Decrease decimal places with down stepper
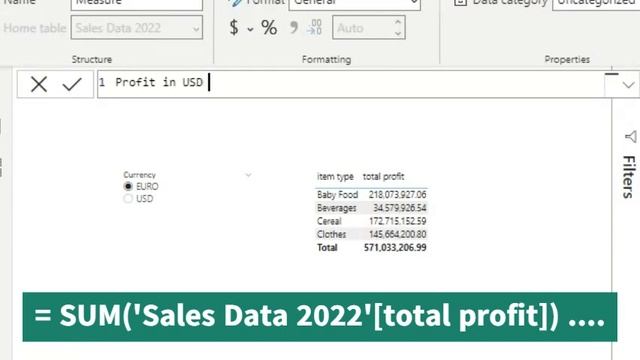Viewport: 640px width, 360px height. click(398, 34)
